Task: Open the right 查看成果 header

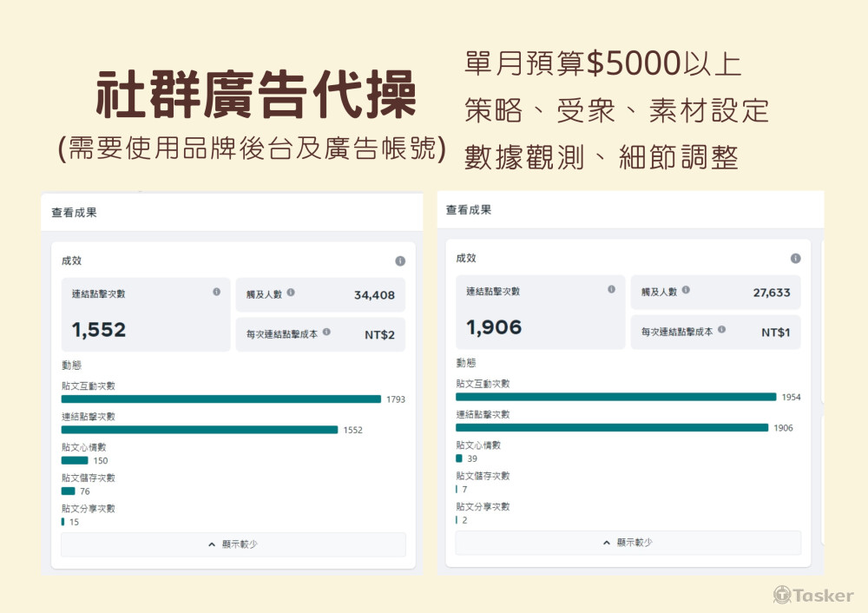Action: 469,210
